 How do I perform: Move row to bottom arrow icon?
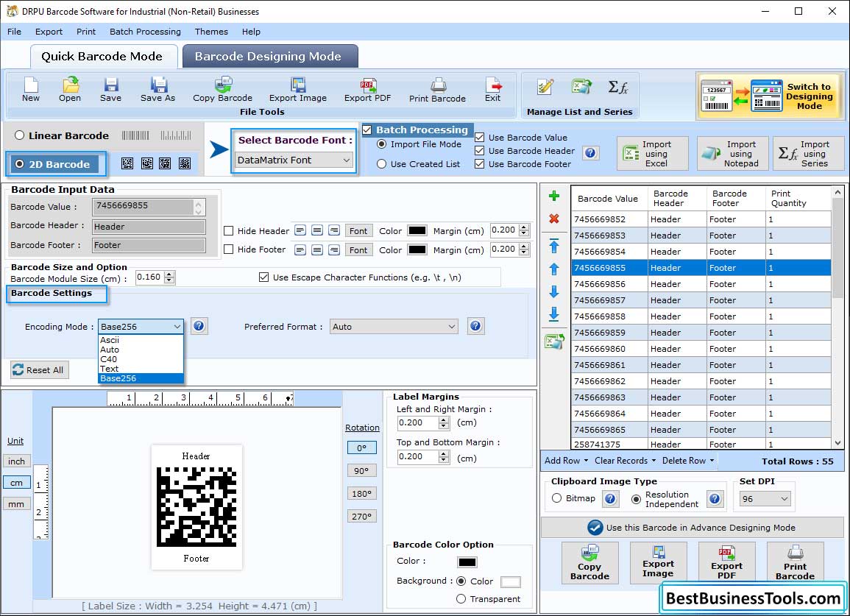[x=554, y=314]
